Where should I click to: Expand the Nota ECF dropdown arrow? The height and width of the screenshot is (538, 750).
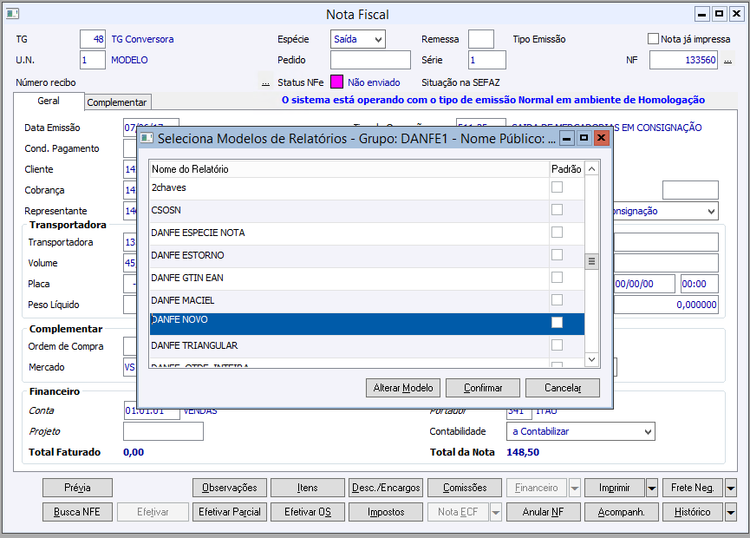coord(496,512)
